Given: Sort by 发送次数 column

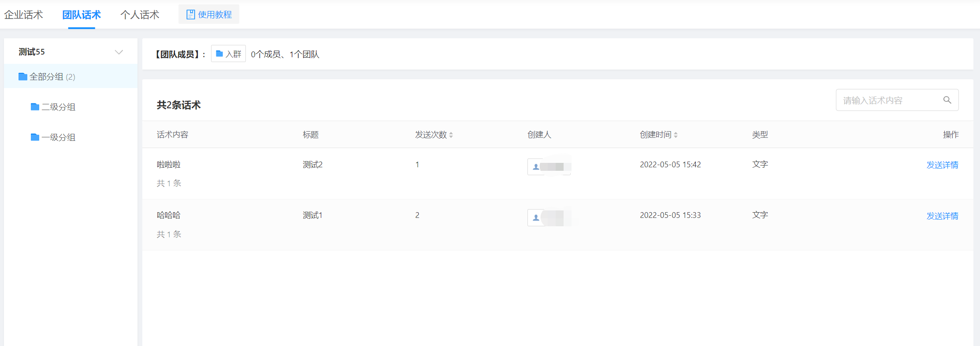Looking at the screenshot, I should [451, 135].
